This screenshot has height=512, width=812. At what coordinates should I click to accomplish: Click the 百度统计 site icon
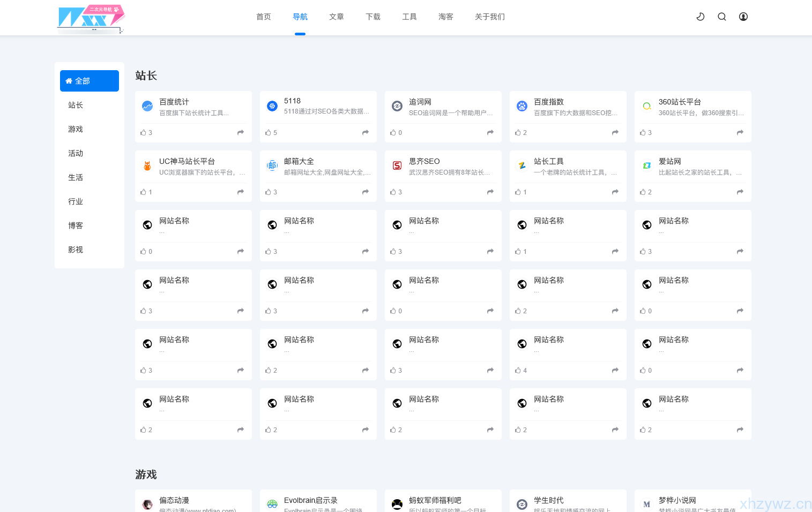pyautogui.click(x=147, y=106)
